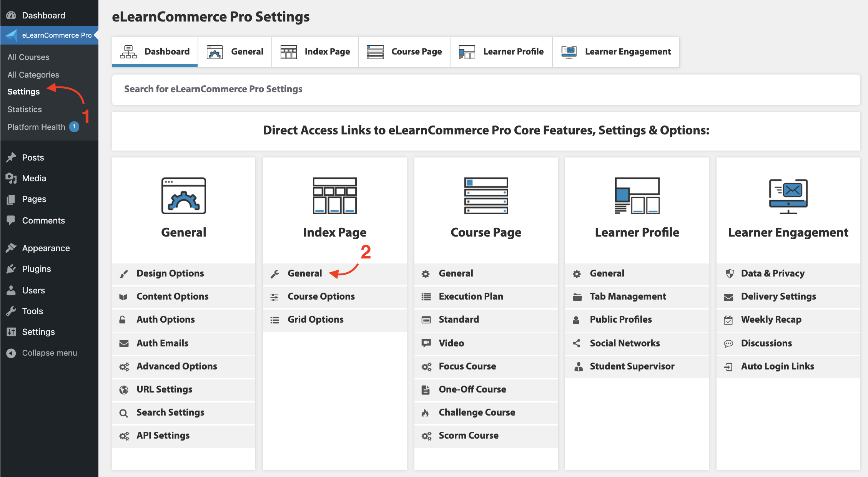
Task: Click the large Index Page grid icon
Action: click(334, 196)
